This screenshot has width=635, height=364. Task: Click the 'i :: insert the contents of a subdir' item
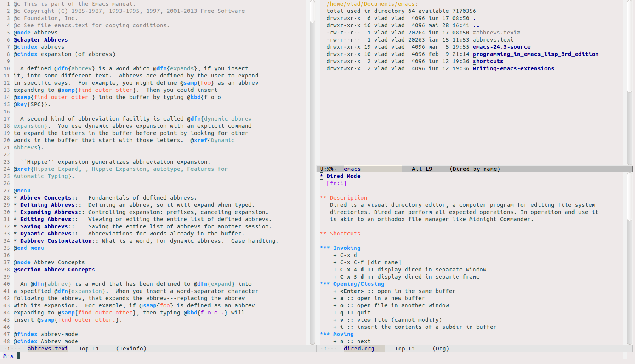tap(415, 327)
